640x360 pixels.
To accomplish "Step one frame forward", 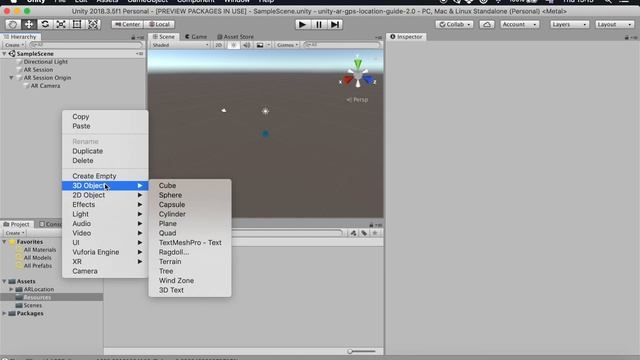I will [x=335, y=24].
